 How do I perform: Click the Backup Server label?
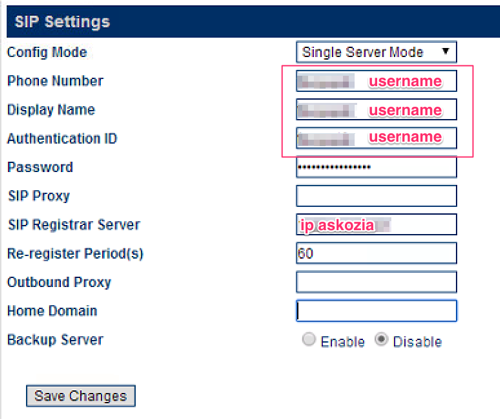55,340
